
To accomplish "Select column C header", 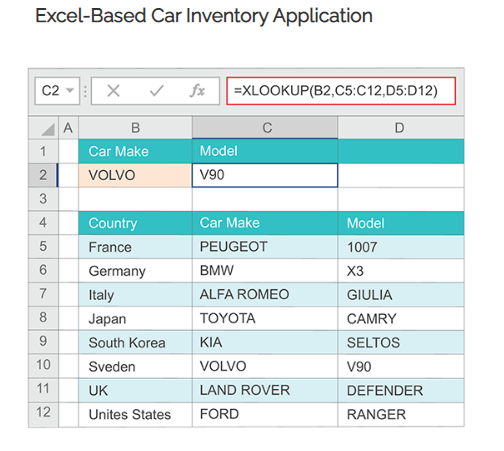I will (x=265, y=128).
